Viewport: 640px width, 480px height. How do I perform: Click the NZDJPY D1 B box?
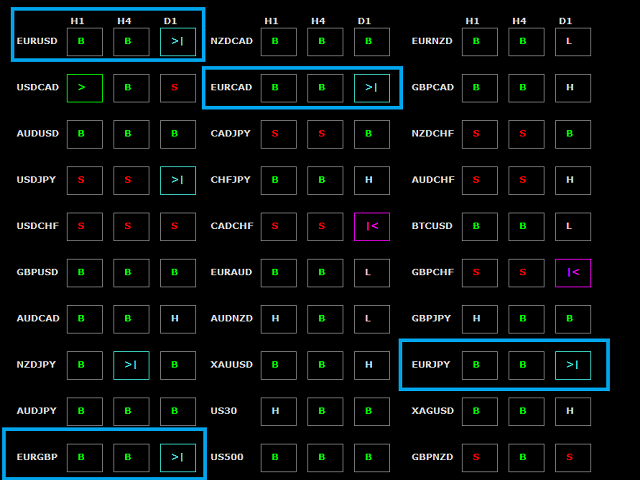pos(178,365)
